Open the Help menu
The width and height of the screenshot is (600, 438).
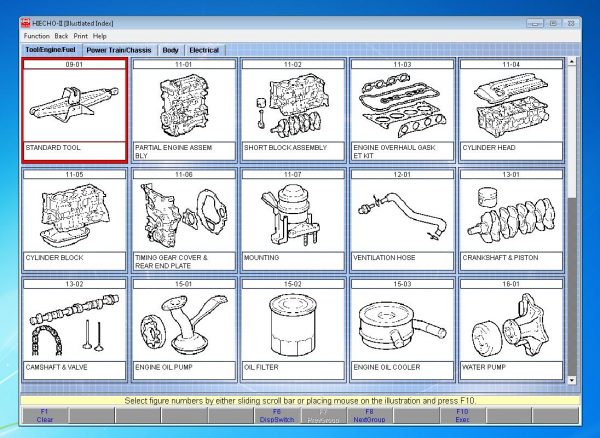(x=99, y=36)
